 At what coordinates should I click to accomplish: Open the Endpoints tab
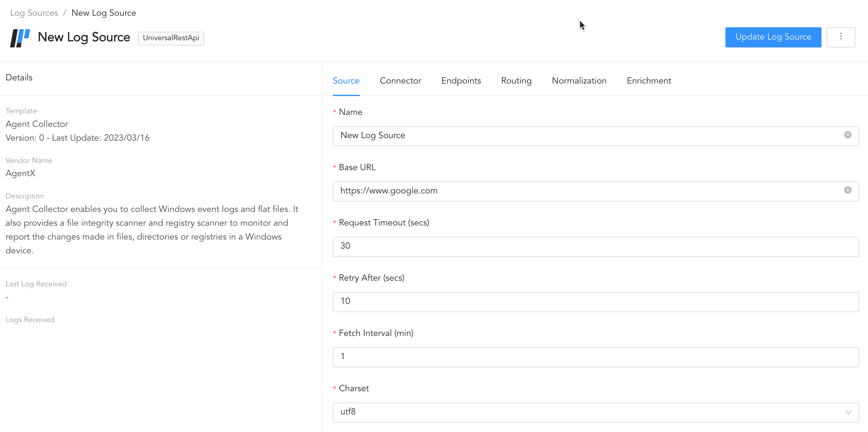tap(461, 81)
